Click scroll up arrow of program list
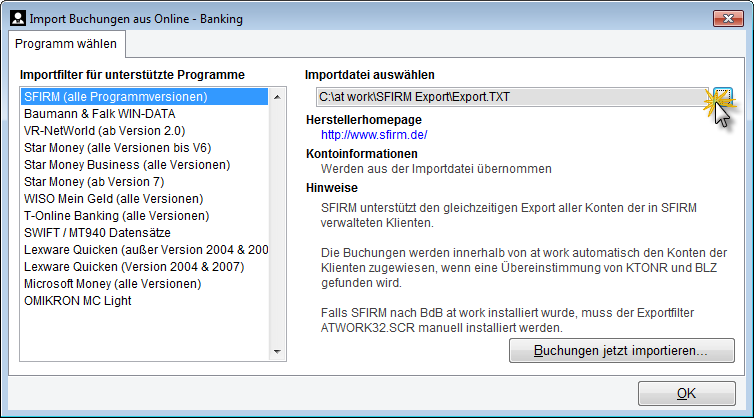Screen dimensions: 754x418 click(277, 97)
